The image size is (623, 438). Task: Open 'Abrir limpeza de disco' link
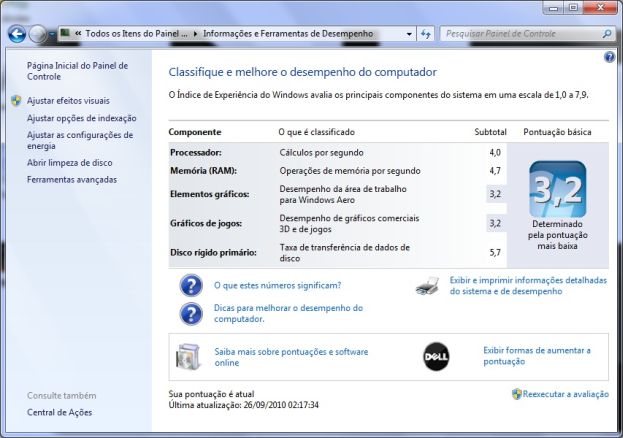(70, 163)
